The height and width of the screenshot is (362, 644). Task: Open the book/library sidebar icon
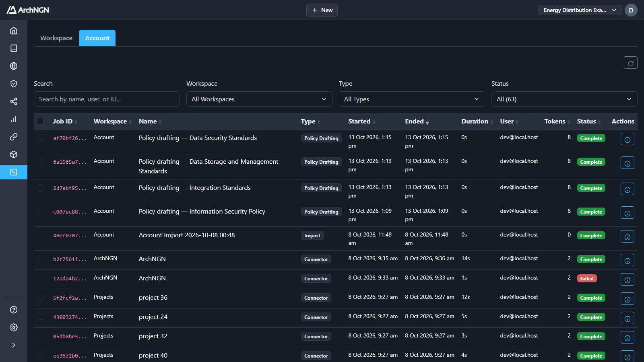[14, 48]
